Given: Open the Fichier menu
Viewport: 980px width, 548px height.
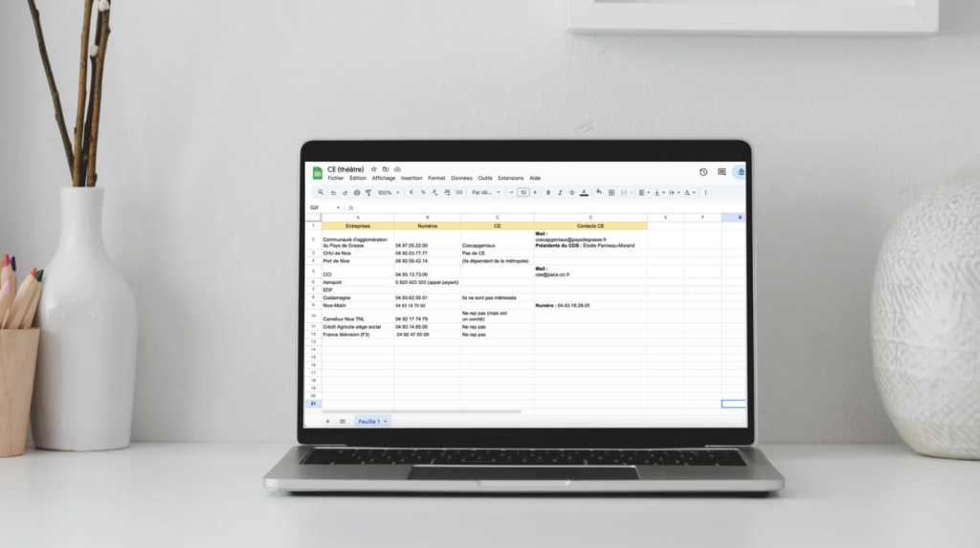Looking at the screenshot, I should tap(336, 178).
